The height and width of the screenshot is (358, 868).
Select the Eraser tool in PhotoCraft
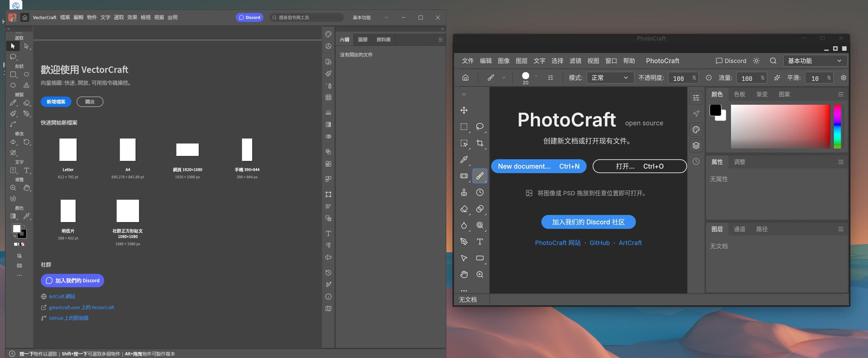click(464, 209)
